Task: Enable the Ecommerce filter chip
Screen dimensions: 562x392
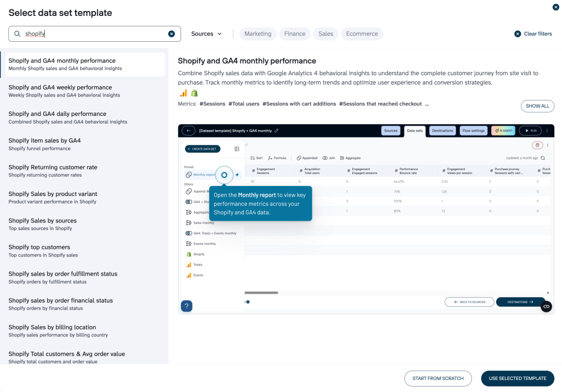Action: 362,34
